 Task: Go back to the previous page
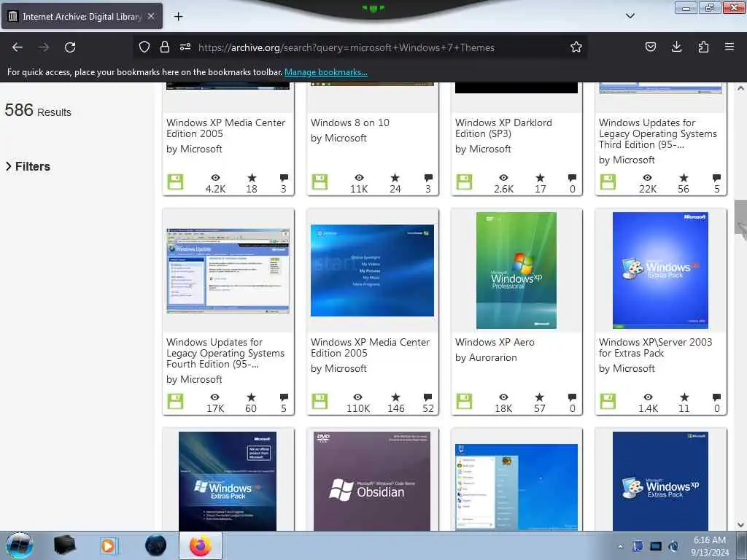[18, 47]
